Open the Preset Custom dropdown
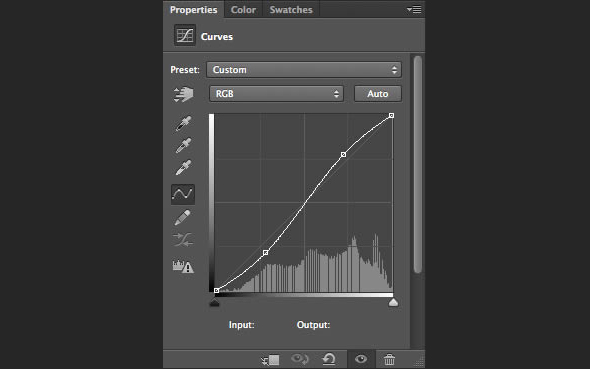Screen dimensions: 590x369 tap(304, 70)
